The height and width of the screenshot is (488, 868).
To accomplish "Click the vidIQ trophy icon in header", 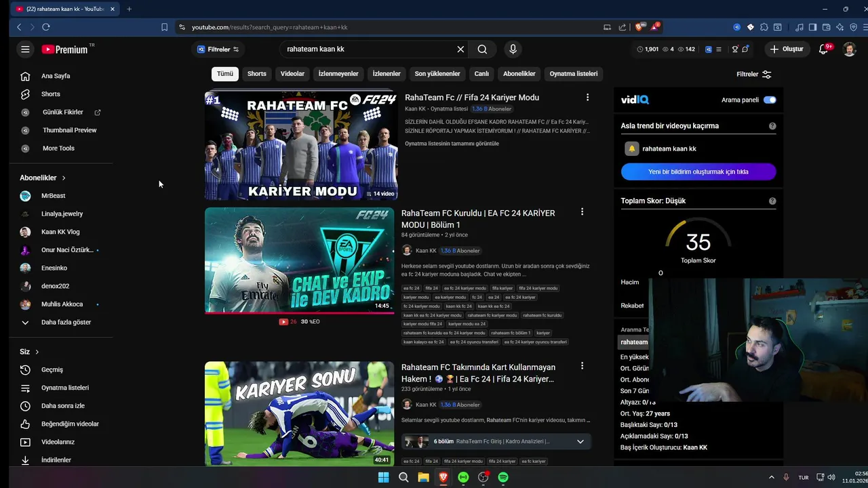I will pos(735,49).
